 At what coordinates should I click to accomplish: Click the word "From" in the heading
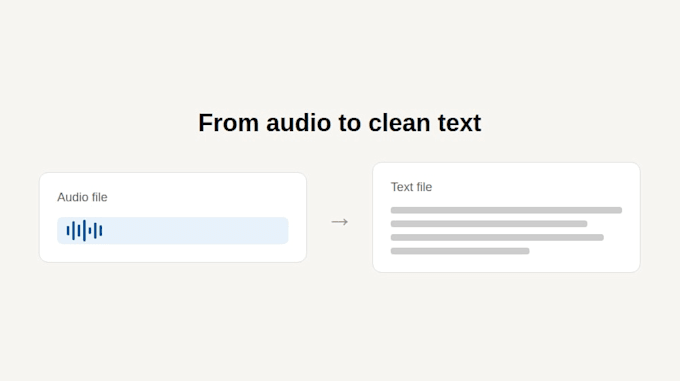(x=229, y=123)
